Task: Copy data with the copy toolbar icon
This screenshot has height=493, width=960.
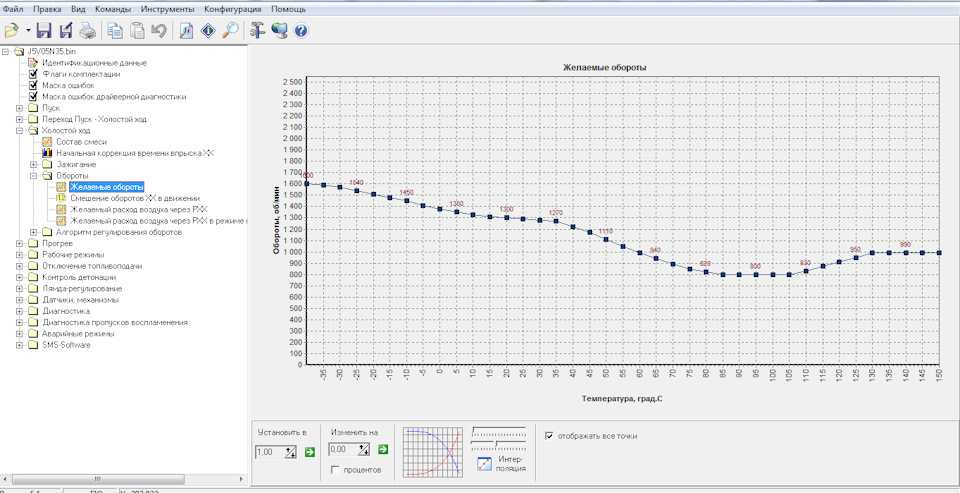Action: click(x=114, y=31)
